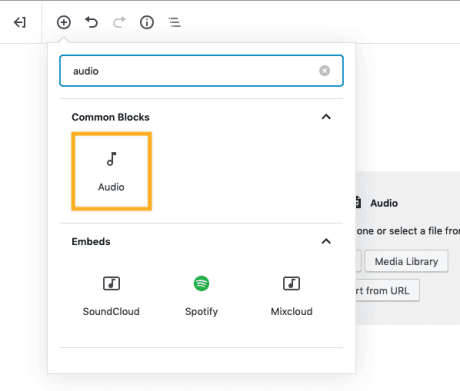This screenshot has height=391, width=460.
Task: Open content structure info icon
Action: [x=147, y=22]
